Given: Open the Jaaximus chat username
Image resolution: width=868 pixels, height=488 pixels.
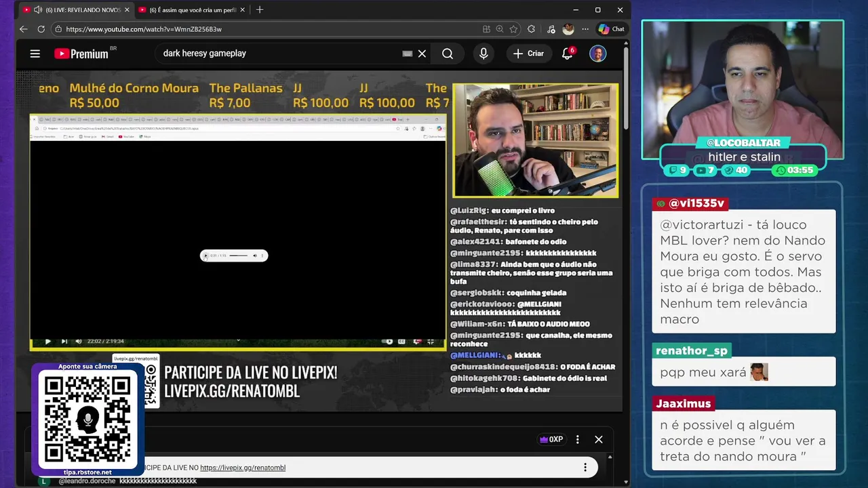Looking at the screenshot, I should point(683,403).
